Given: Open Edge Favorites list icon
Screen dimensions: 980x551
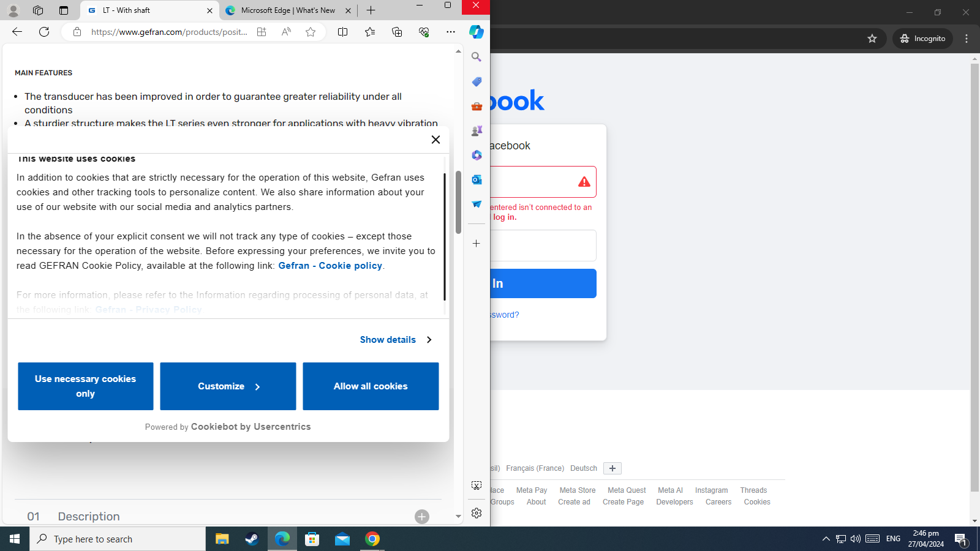Looking at the screenshot, I should click(x=370, y=32).
